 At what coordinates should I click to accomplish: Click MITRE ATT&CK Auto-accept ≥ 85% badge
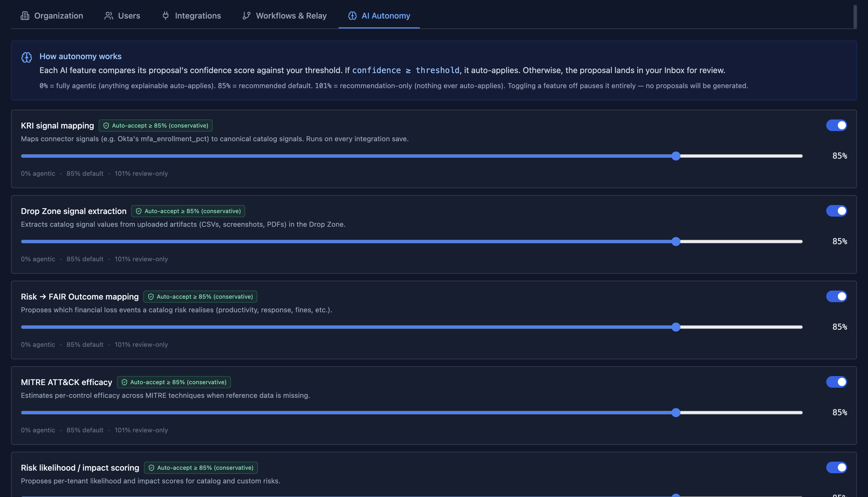(174, 382)
